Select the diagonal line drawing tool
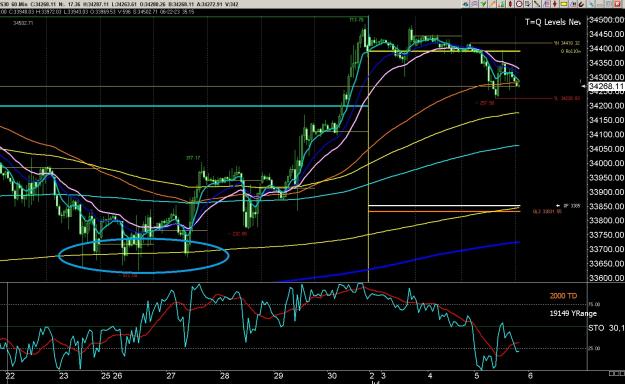Image resolution: width=625 pixels, height=384 pixels. [537, 4]
